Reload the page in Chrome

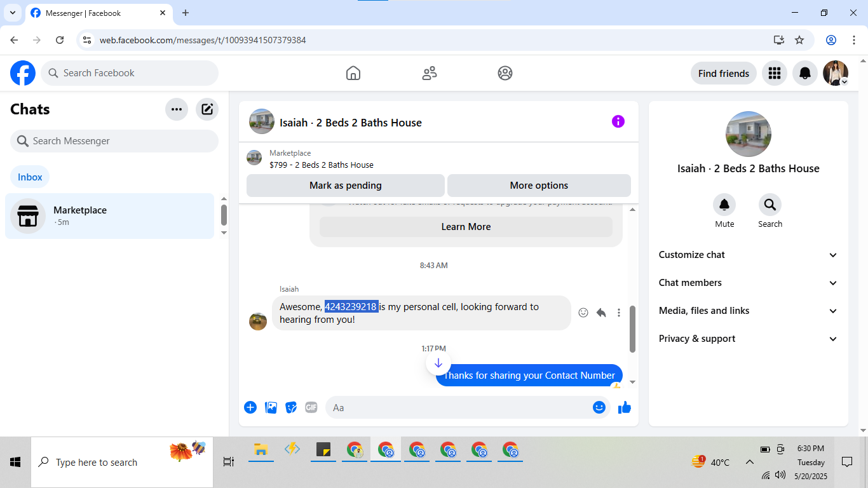tap(60, 40)
